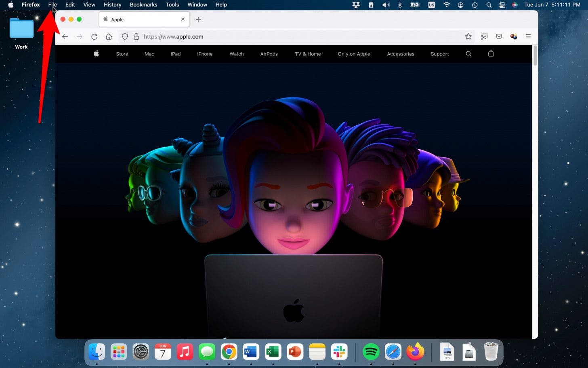The height and width of the screenshot is (368, 588).
Task: Select the Apple browser tab
Action: (144, 19)
